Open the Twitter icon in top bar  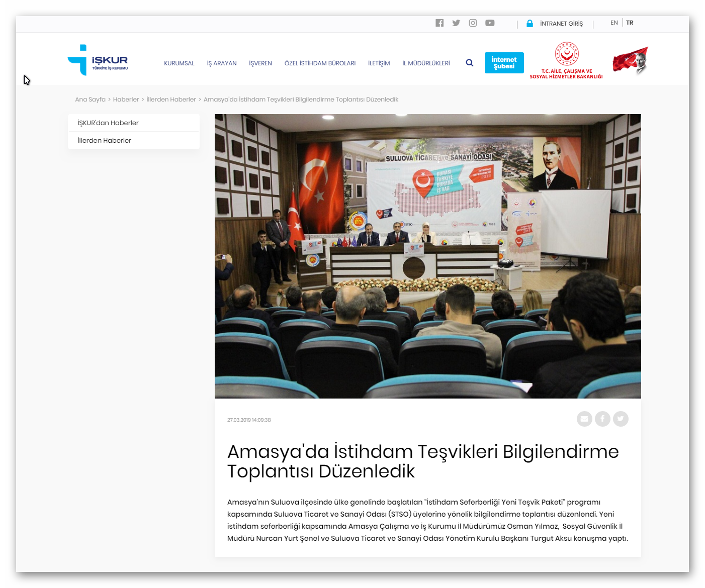(456, 23)
